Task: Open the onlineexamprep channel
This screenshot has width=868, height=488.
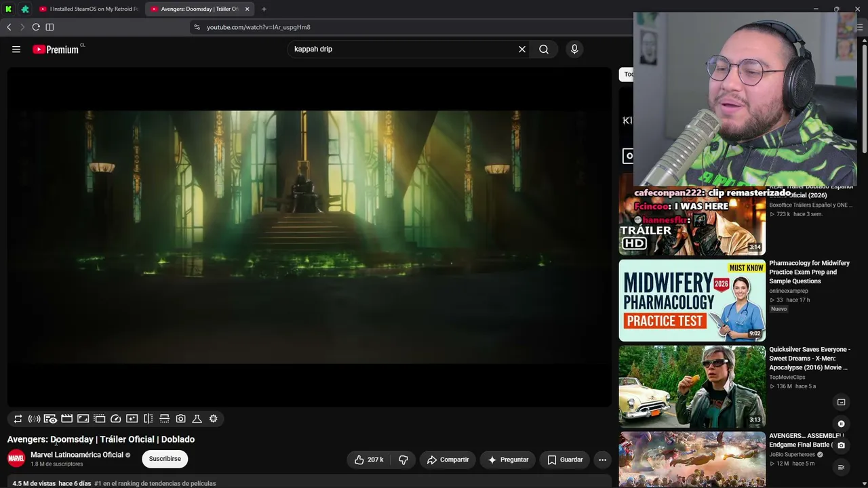Action: [788, 291]
